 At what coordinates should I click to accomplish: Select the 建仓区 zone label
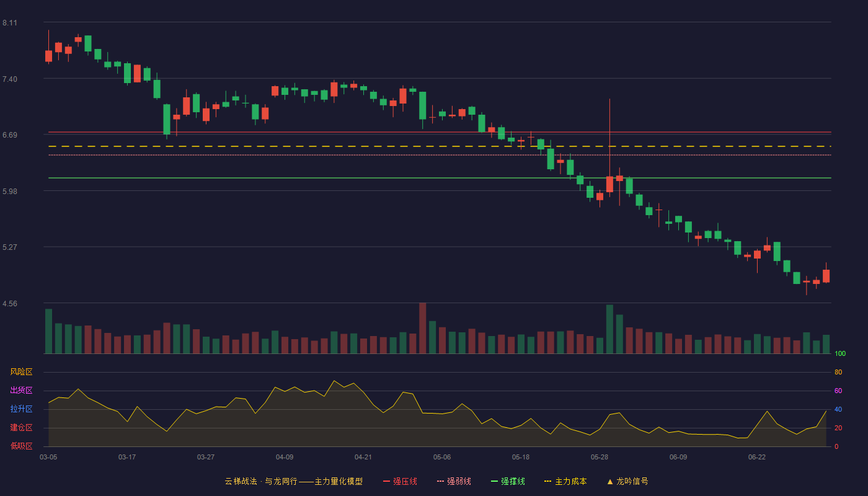click(x=21, y=428)
